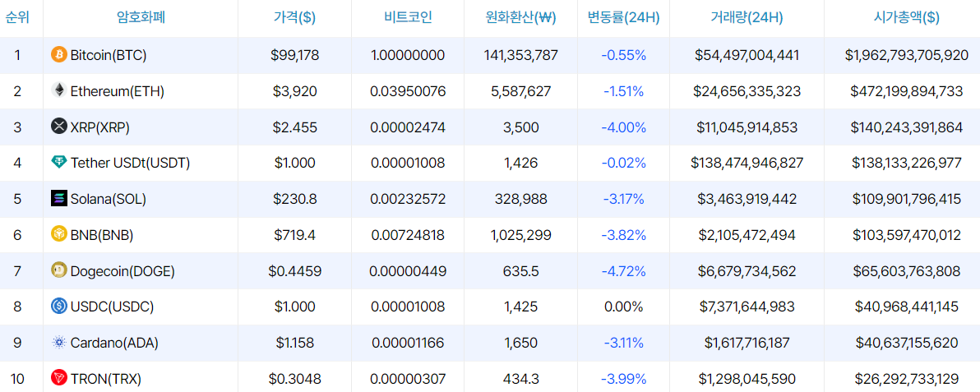Click the BNB yellow logo icon

tap(58, 234)
